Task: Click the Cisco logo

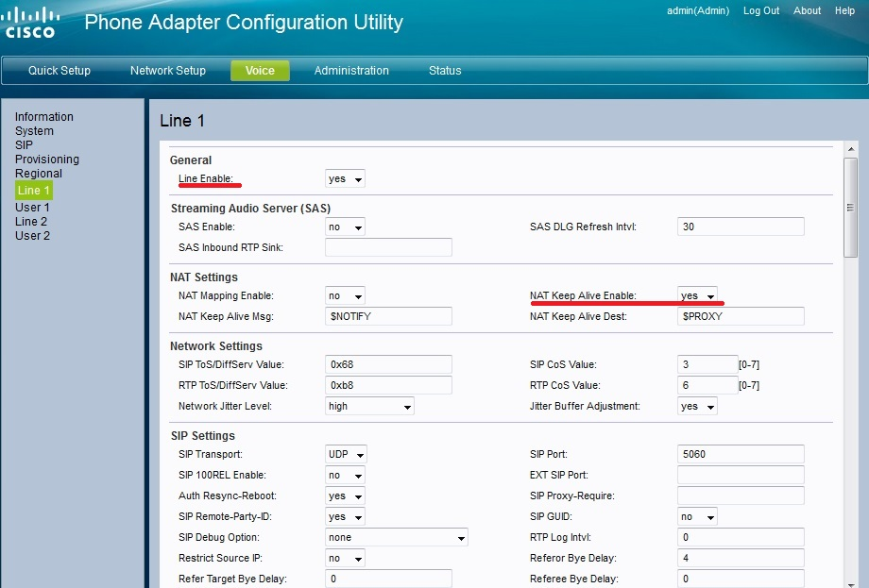Action: pyautogui.click(x=30, y=23)
